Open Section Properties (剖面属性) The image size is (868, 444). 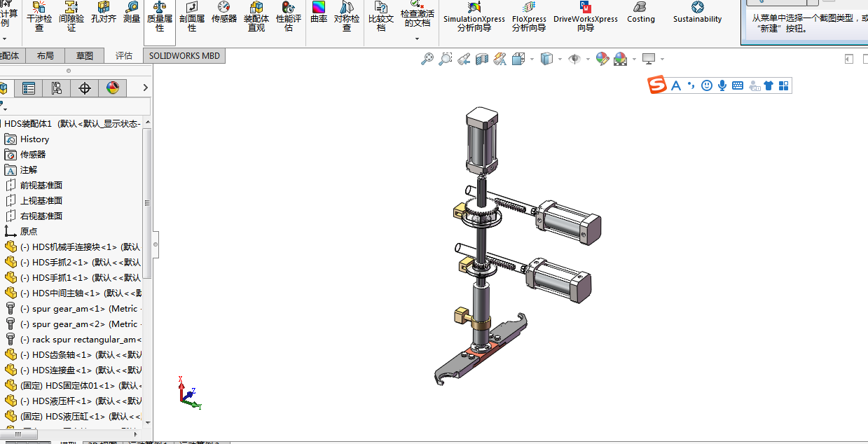[x=192, y=17]
